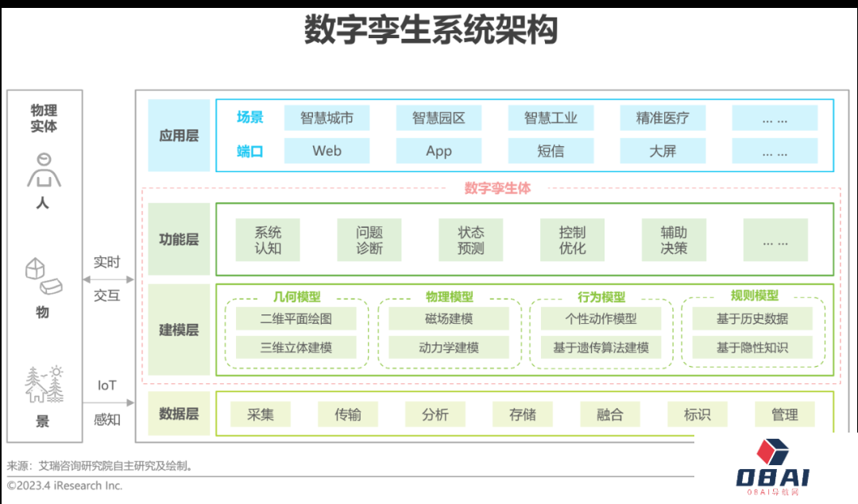Click the 标识 data box
The width and height of the screenshot is (858, 504).
[x=698, y=414]
